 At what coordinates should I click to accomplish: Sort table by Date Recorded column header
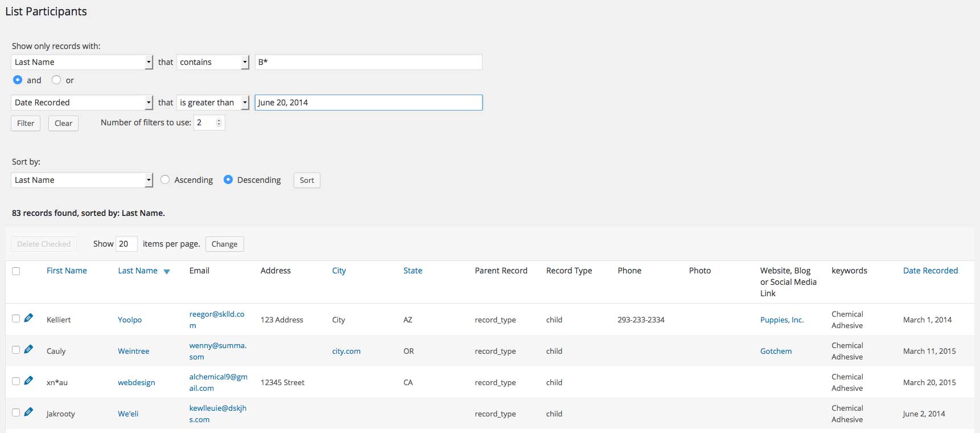pyautogui.click(x=930, y=271)
